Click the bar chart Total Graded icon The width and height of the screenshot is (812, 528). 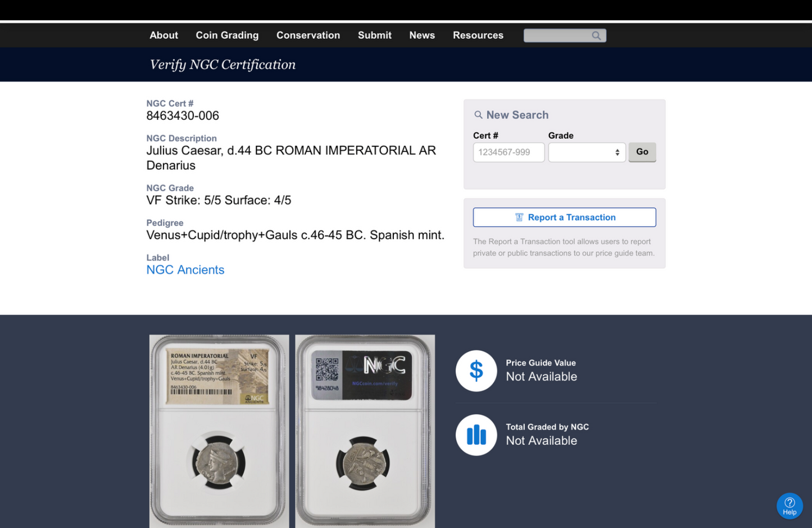point(476,435)
